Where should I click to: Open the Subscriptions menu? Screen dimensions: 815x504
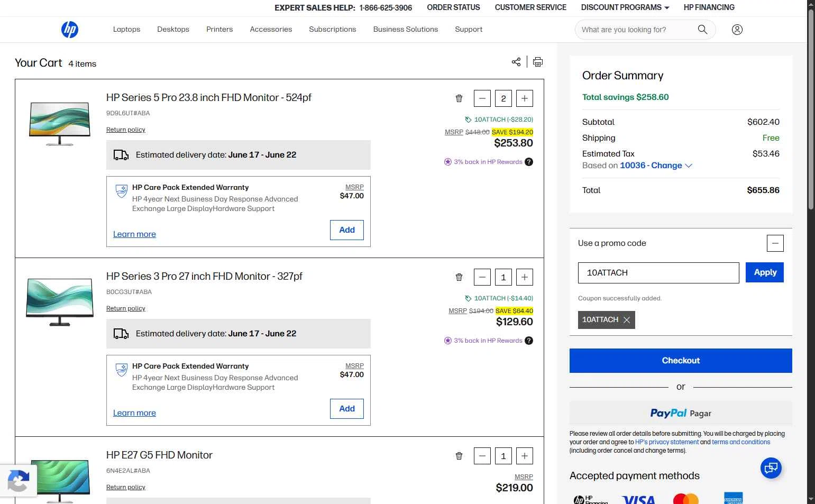coord(333,30)
